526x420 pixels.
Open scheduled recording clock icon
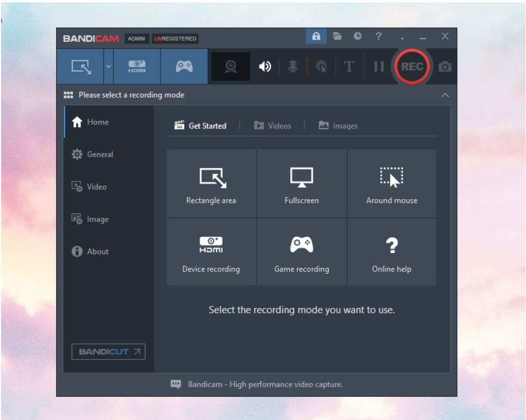click(357, 36)
